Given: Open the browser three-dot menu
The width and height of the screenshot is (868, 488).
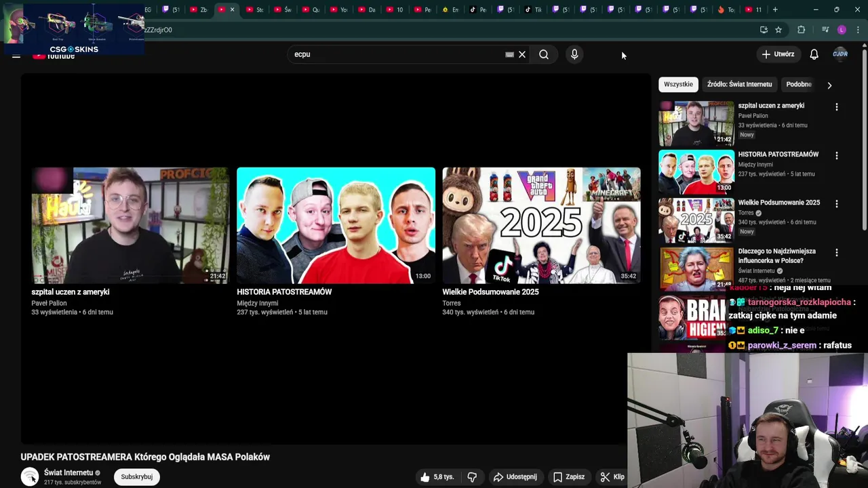Looking at the screenshot, I should point(858,30).
